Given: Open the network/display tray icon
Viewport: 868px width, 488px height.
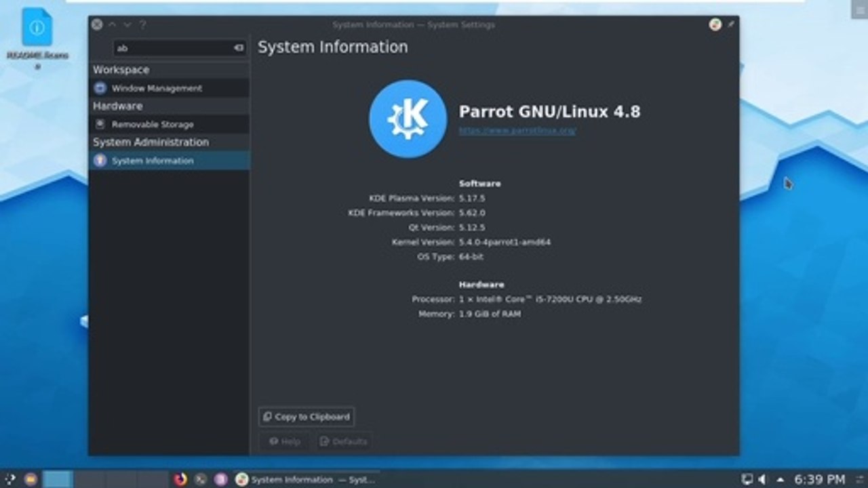Looking at the screenshot, I should (x=747, y=479).
